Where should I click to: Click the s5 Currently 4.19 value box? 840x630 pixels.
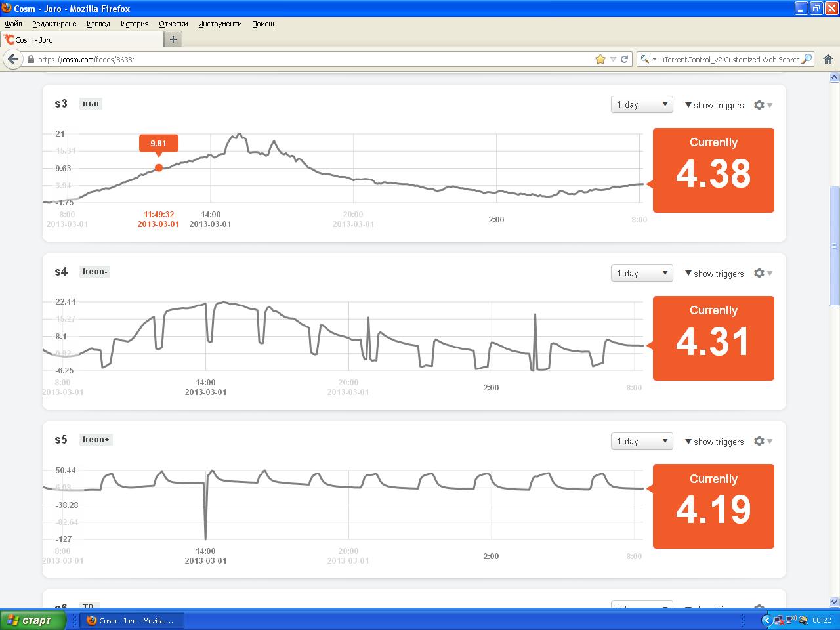click(713, 506)
